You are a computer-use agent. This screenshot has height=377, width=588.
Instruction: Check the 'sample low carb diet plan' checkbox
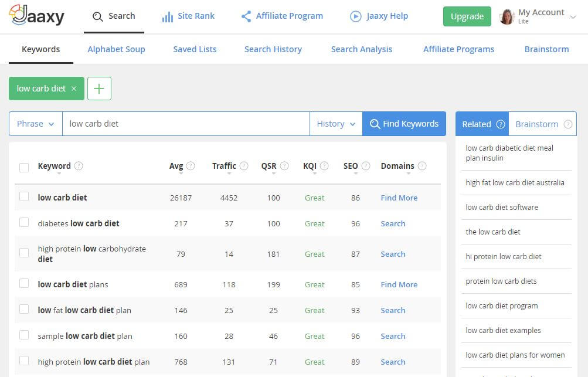[24, 335]
